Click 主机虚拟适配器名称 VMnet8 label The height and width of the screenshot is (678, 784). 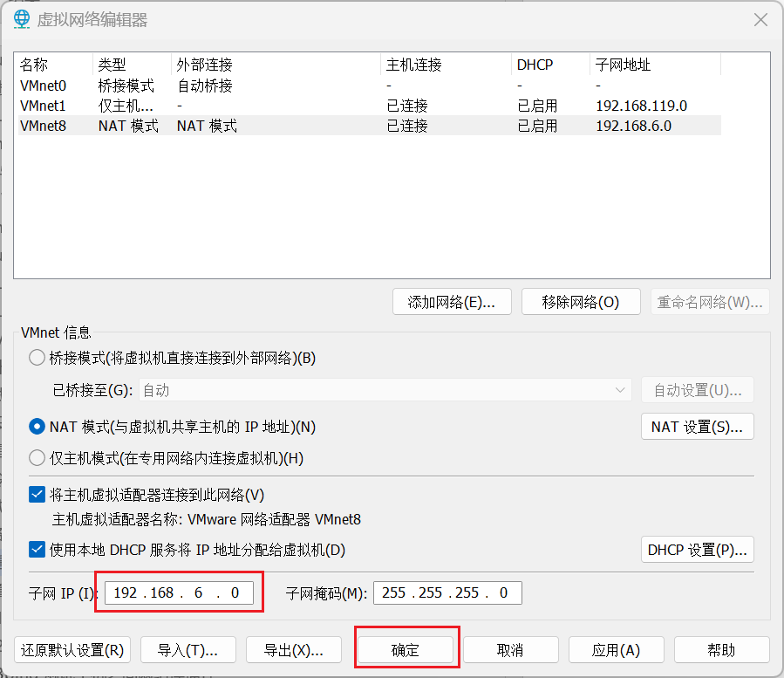(207, 519)
